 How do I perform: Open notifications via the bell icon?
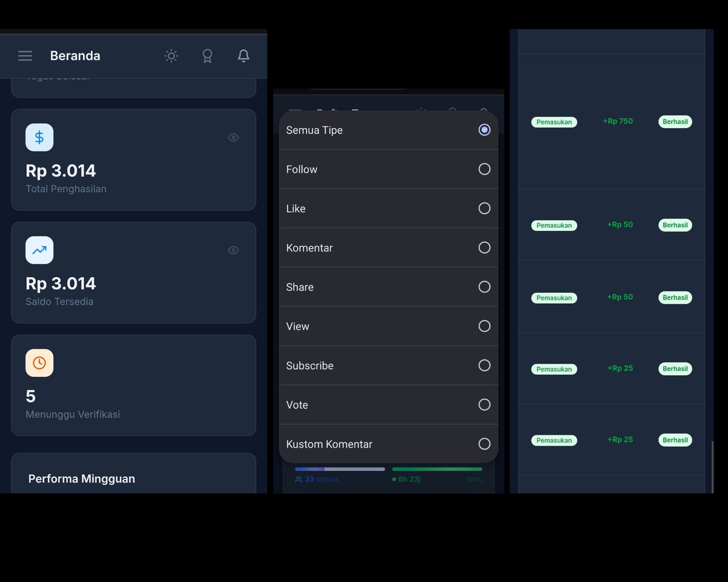243,56
